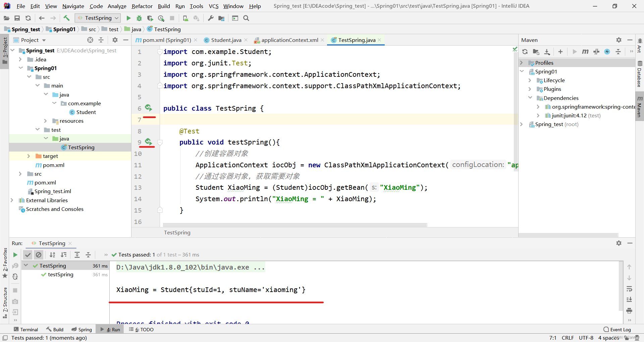Select testSpring in test results tree
The width and height of the screenshot is (644, 342).
(60, 274)
